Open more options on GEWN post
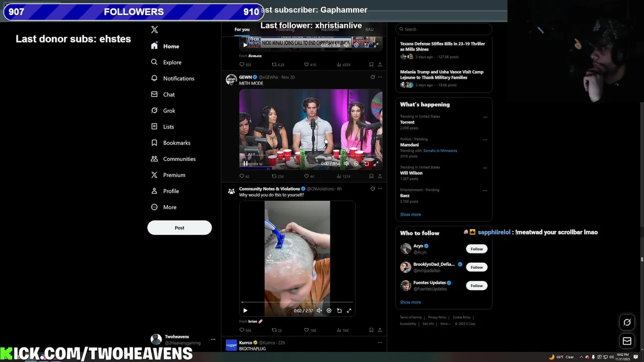This screenshot has width=644, height=362. point(380,77)
